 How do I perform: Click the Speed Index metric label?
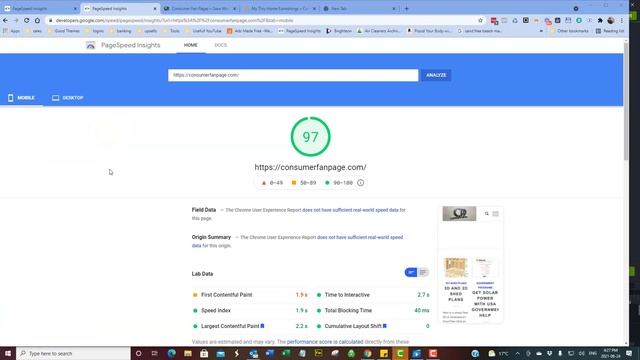tap(216, 311)
